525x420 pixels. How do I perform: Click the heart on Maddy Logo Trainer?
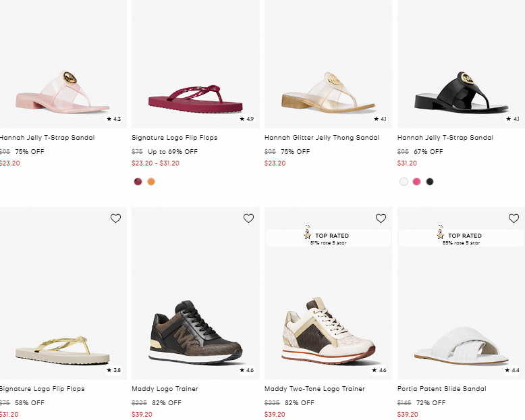pyautogui.click(x=248, y=218)
